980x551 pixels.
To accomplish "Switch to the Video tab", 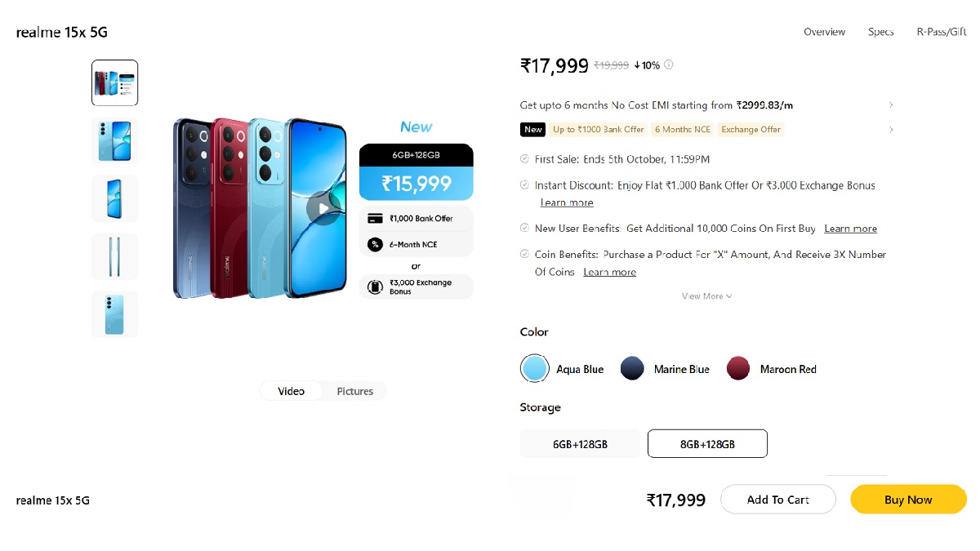I will [291, 392].
